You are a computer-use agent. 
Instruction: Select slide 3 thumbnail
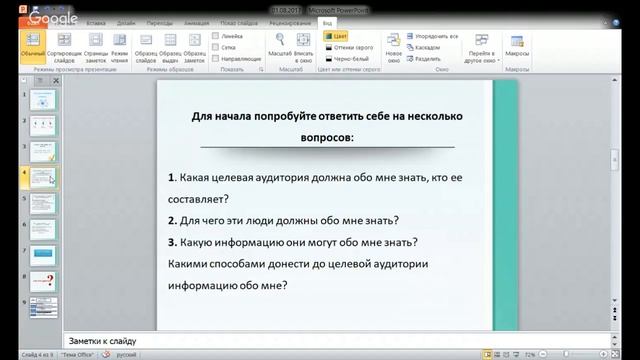tap(43, 152)
